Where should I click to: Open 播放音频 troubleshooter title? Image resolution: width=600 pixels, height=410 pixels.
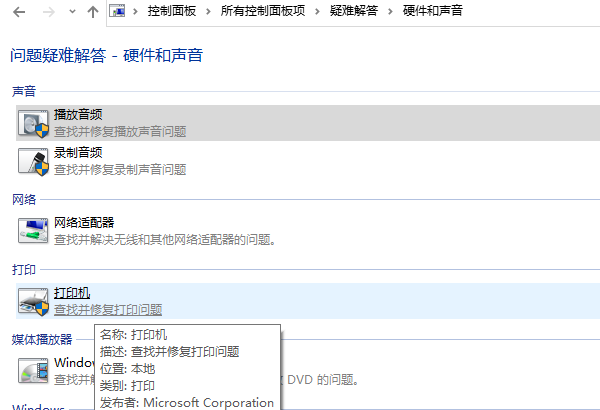(78, 114)
